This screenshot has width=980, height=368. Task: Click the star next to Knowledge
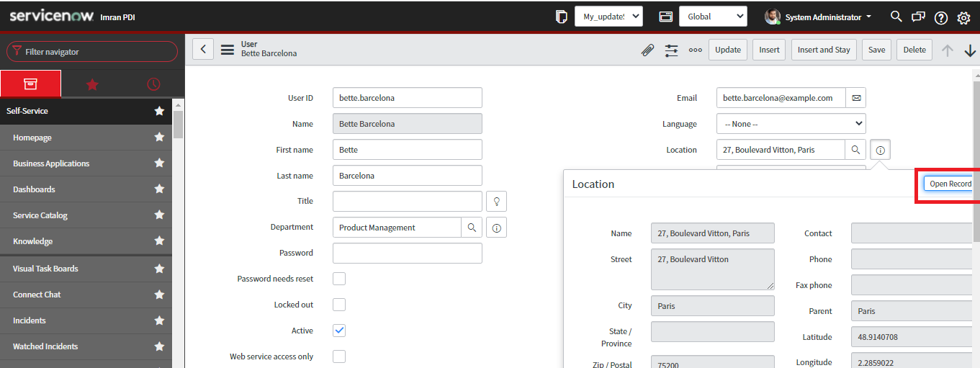tap(159, 241)
